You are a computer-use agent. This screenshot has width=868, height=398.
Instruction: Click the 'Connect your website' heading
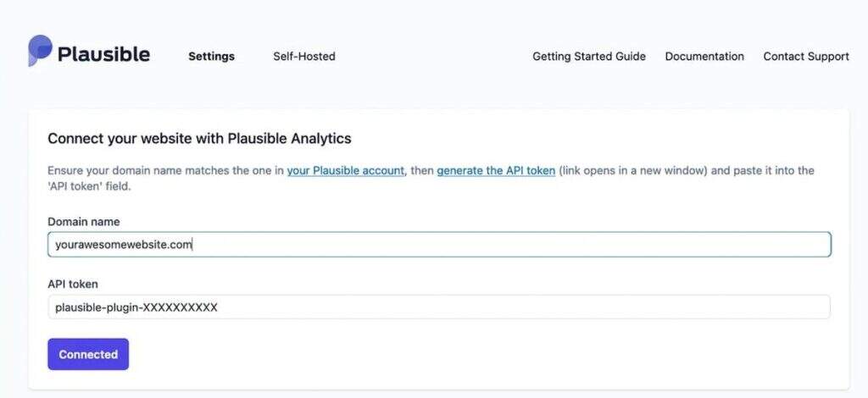coord(199,138)
